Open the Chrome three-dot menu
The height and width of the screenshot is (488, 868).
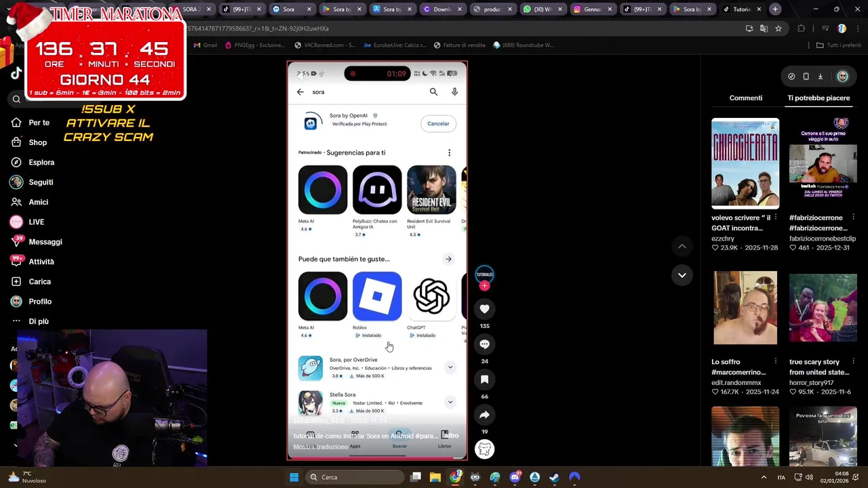[857, 28]
